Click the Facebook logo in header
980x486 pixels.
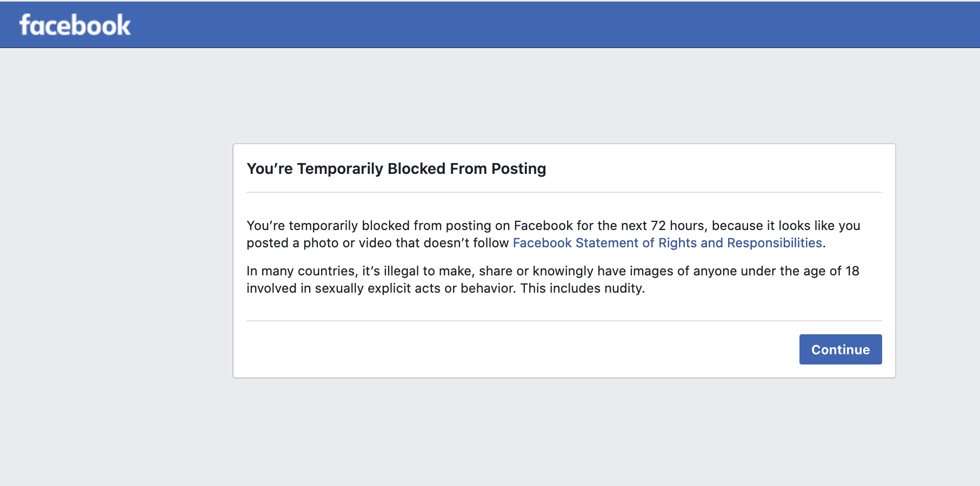click(x=75, y=25)
